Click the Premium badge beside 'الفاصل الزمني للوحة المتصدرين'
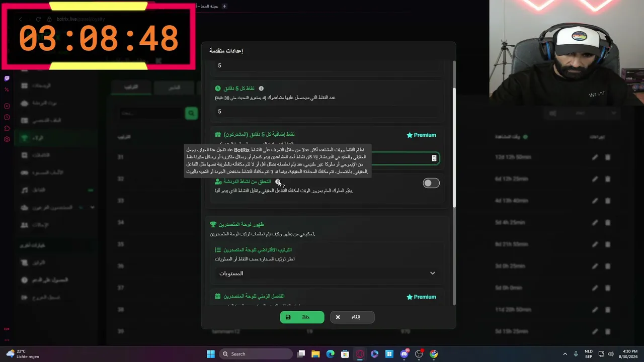The width and height of the screenshot is (644, 362). [422, 297]
